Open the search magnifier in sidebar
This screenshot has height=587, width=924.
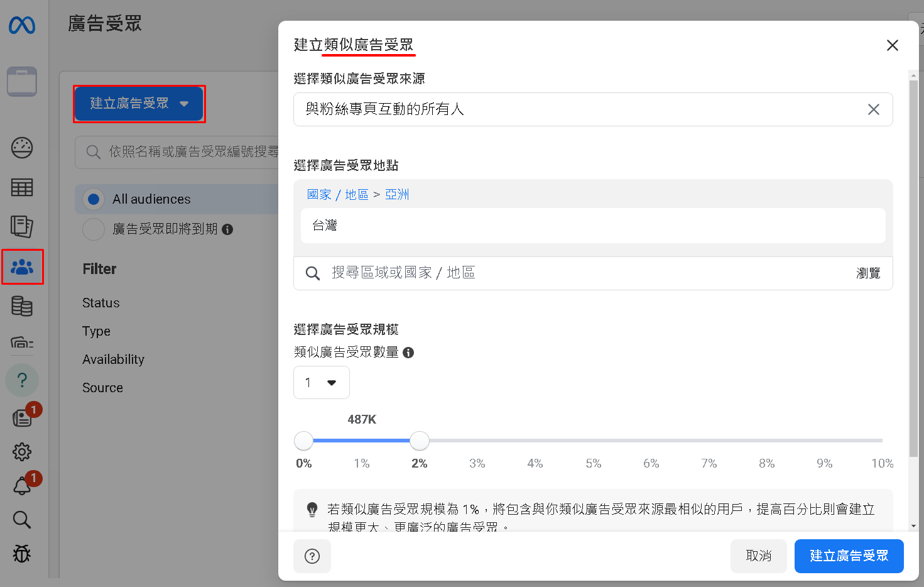(22, 520)
